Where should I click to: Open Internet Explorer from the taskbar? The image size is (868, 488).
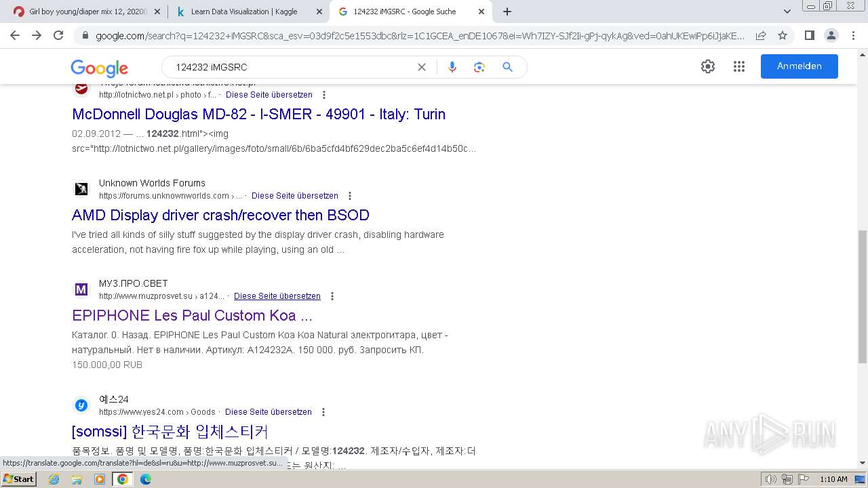tap(54, 479)
